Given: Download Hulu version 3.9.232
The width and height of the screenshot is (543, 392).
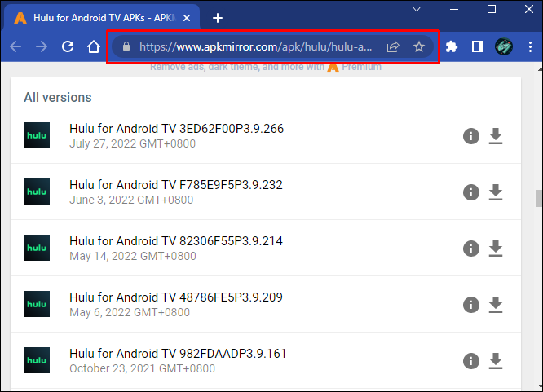Looking at the screenshot, I should [496, 192].
